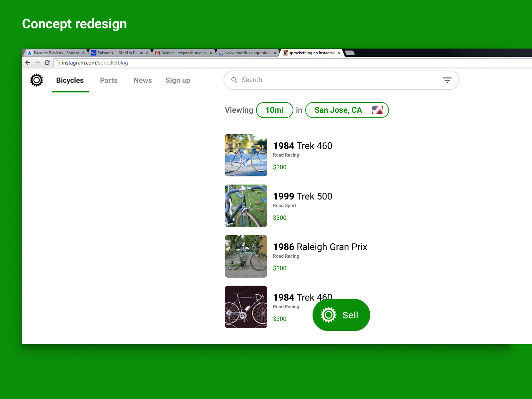Change the 10mi viewing radius
This screenshot has height=399, width=532.
pyautogui.click(x=274, y=110)
